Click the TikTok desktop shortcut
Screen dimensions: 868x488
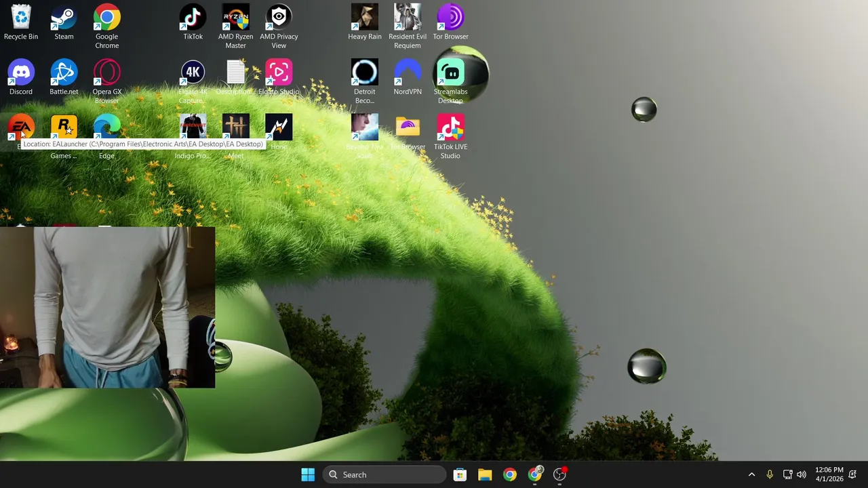pos(193,22)
